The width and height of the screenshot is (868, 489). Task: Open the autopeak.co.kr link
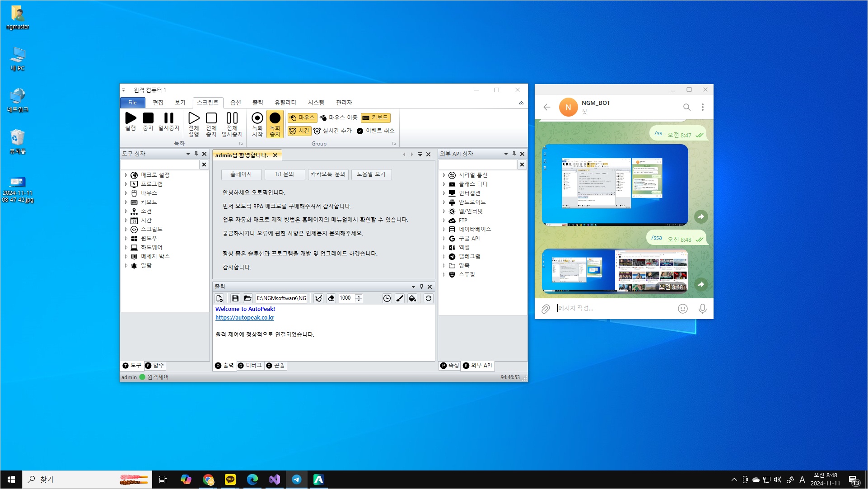coord(245,318)
